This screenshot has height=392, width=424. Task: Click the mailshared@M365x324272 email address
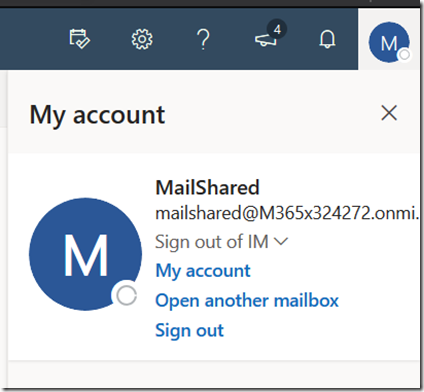(x=287, y=213)
